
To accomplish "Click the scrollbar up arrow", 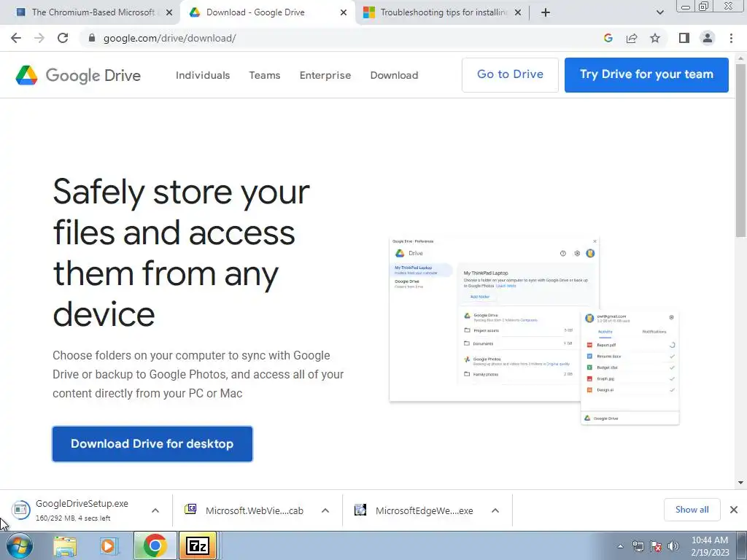I will click(x=740, y=58).
